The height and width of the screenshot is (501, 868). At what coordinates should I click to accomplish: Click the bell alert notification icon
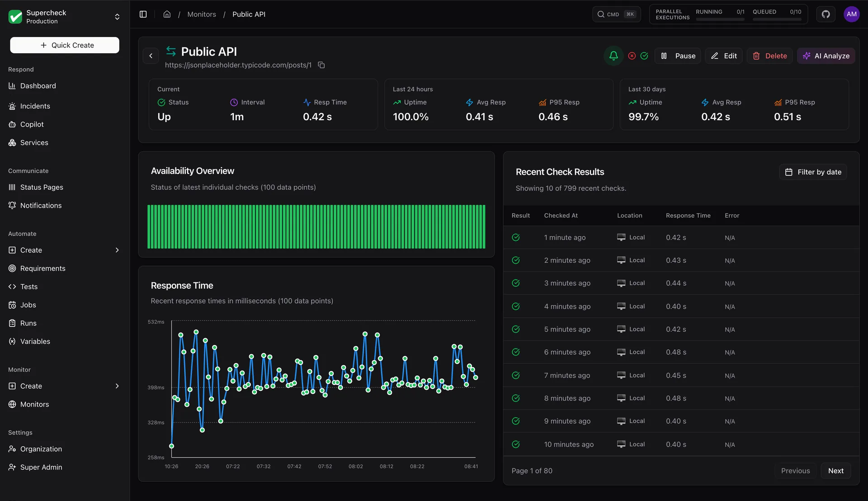pyautogui.click(x=613, y=56)
